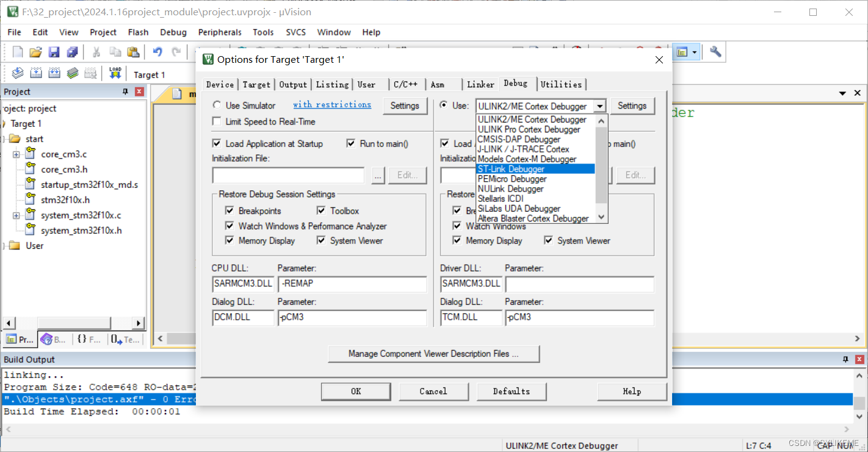The width and height of the screenshot is (868, 452).
Task: Switch to the Templates panel tab
Action: click(x=126, y=340)
